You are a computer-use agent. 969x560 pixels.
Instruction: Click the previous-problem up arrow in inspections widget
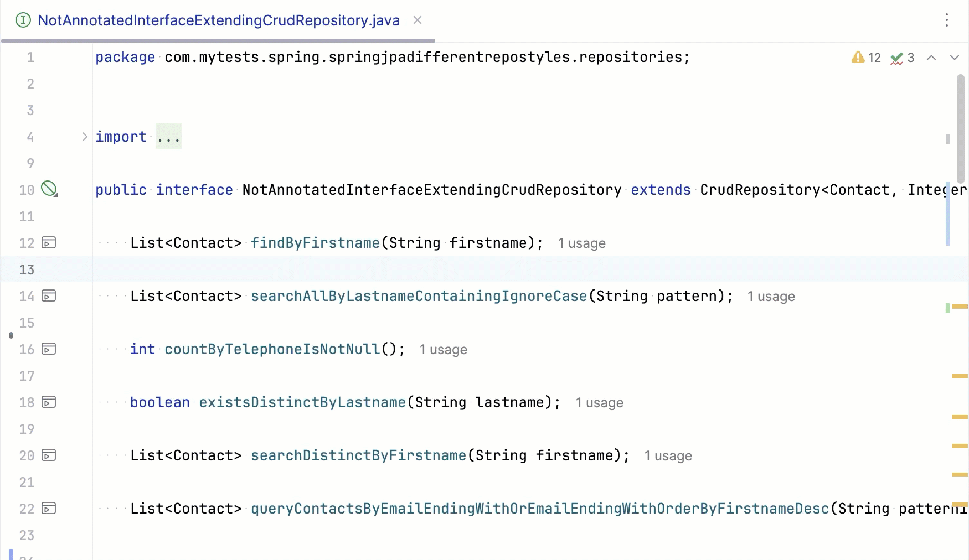click(x=932, y=58)
